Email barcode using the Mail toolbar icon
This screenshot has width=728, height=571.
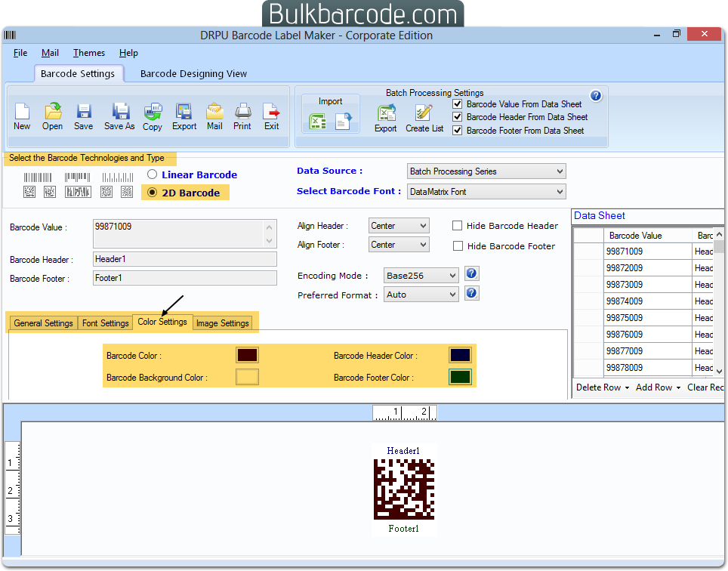click(214, 111)
